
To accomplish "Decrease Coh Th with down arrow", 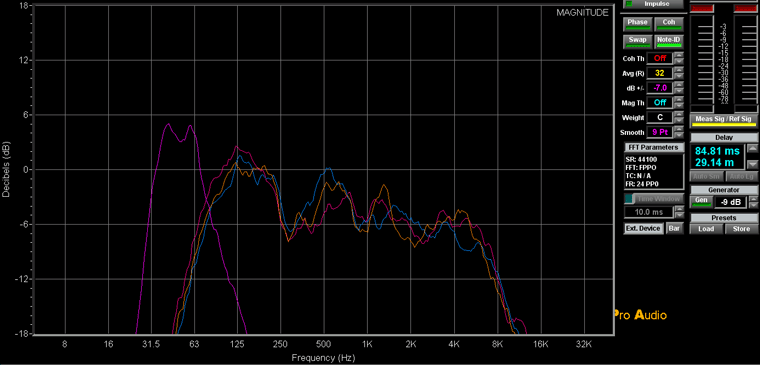I will point(679,62).
